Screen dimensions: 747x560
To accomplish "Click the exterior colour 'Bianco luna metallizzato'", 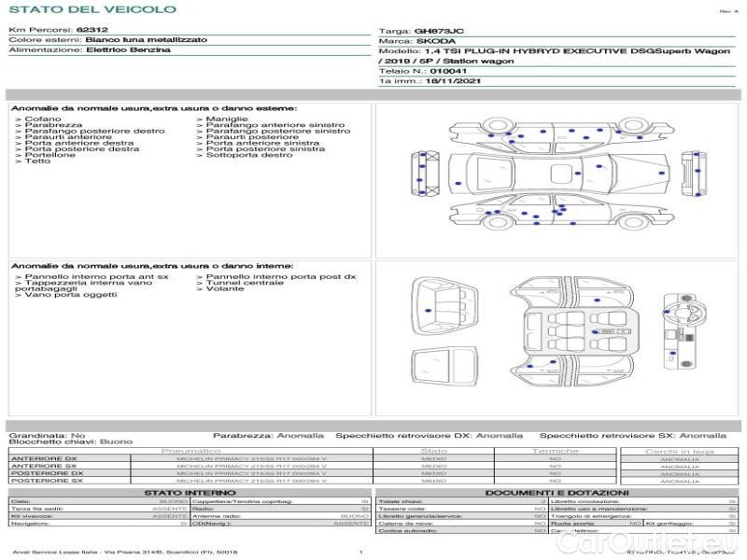I will click(147, 40).
